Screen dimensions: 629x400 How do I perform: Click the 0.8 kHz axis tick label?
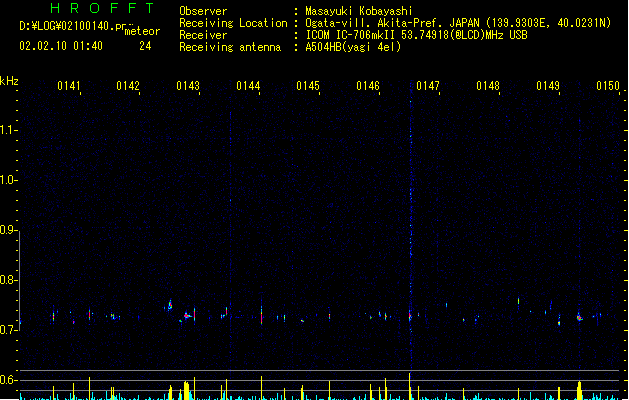tap(8, 280)
